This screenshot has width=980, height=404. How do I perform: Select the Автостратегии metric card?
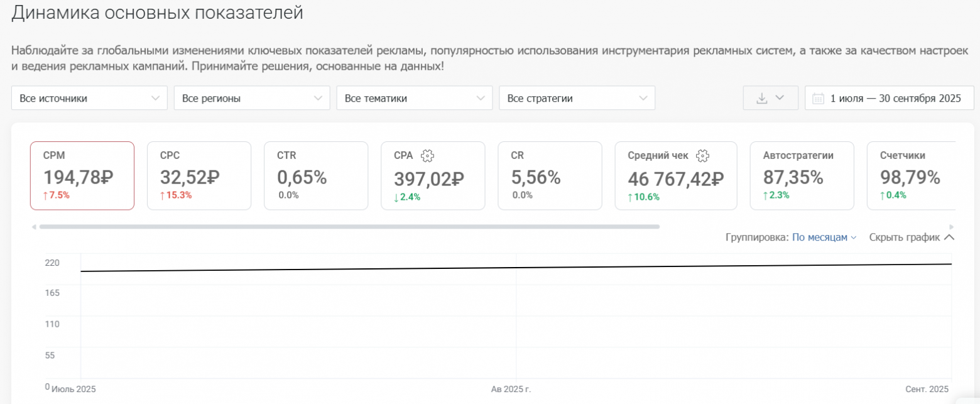pyautogui.click(x=802, y=176)
